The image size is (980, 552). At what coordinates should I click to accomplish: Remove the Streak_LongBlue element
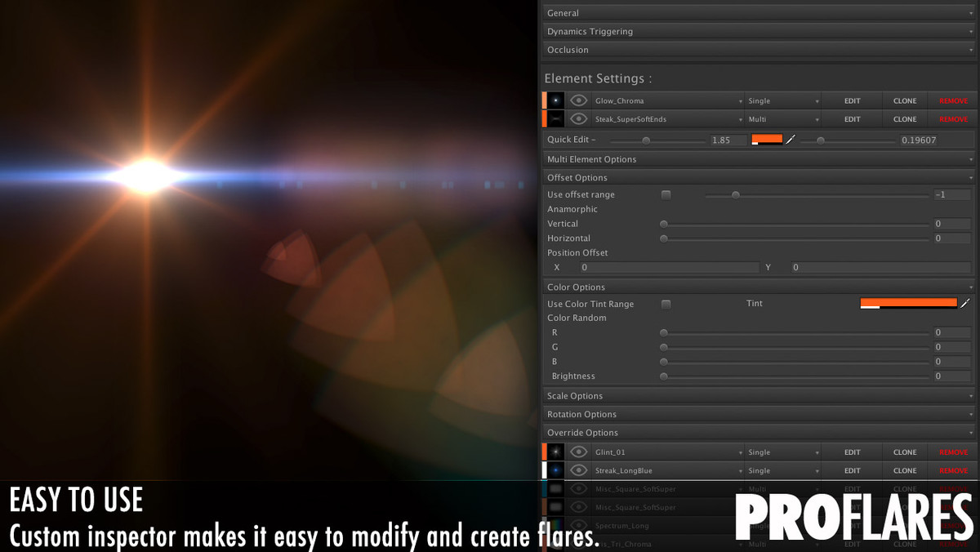pos(953,470)
